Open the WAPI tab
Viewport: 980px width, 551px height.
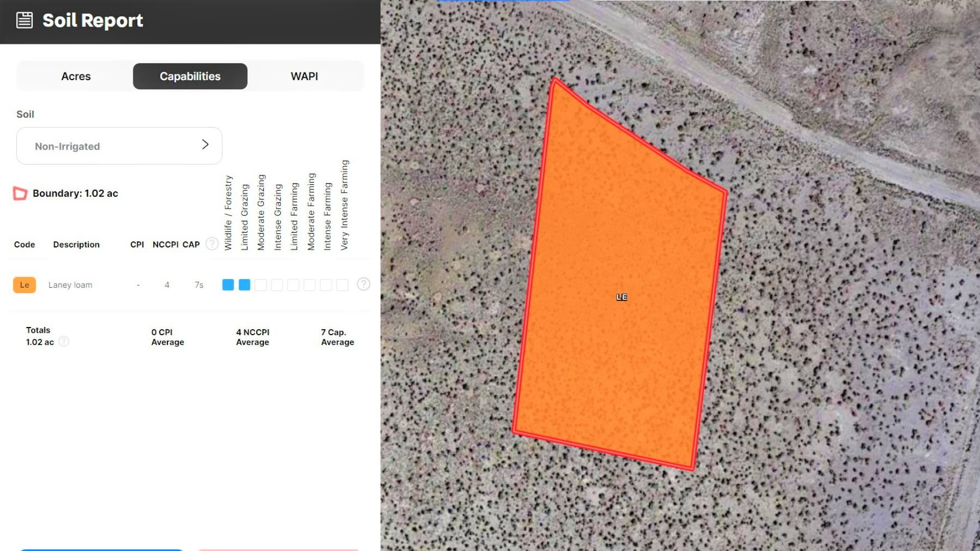pos(304,77)
